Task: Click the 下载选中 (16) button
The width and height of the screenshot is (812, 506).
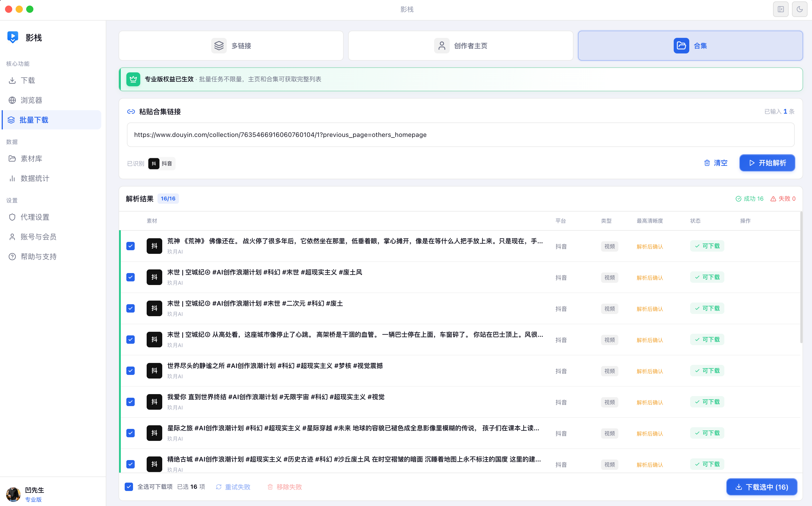Action: tap(761, 487)
